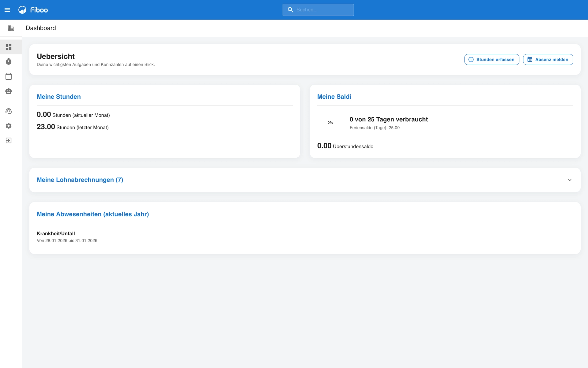
Task: Click the Meine Saldi heading link
Action: click(x=334, y=97)
